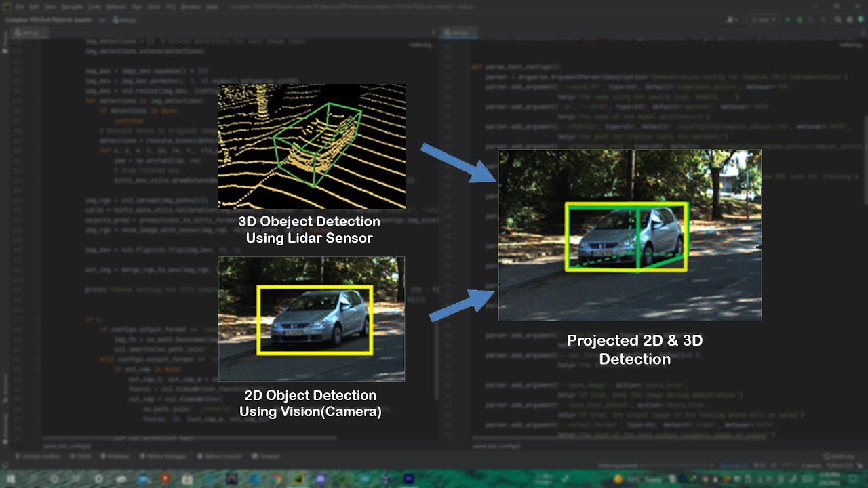Open the VCS menu
Image resolution: width=868 pixels, height=488 pixels.
point(171,7)
